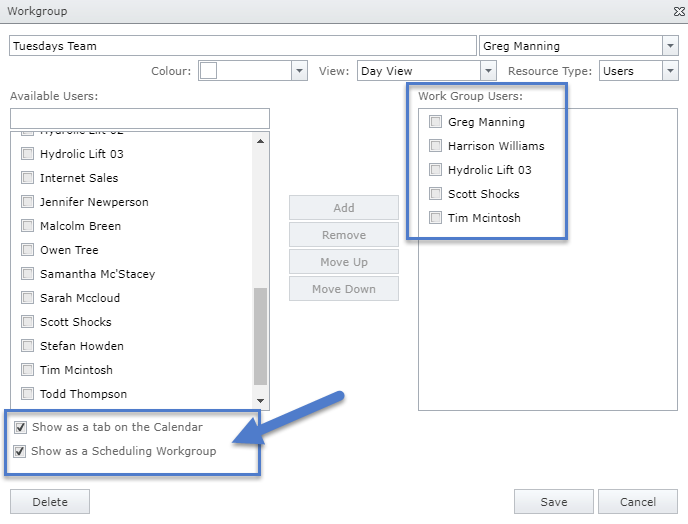Check the Greg Manning work group user

pyautogui.click(x=435, y=122)
